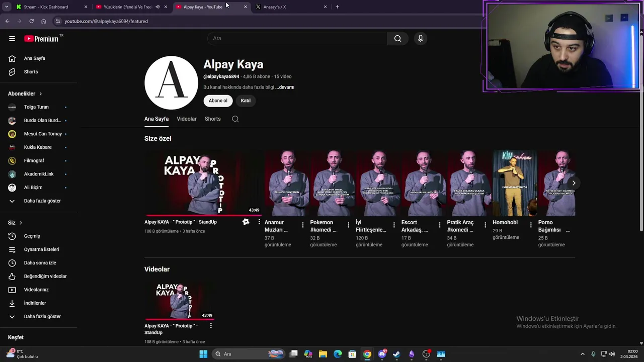Open a new browser tab

(x=337, y=7)
